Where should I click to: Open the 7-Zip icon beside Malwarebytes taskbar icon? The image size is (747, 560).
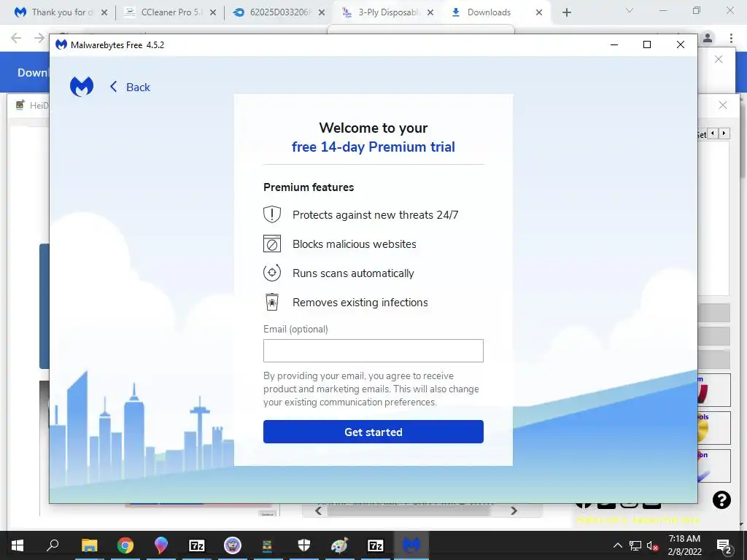tap(376, 545)
